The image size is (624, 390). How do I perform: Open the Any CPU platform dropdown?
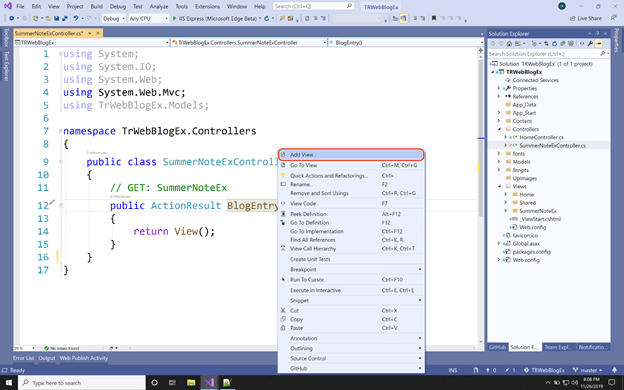pyautogui.click(x=148, y=18)
